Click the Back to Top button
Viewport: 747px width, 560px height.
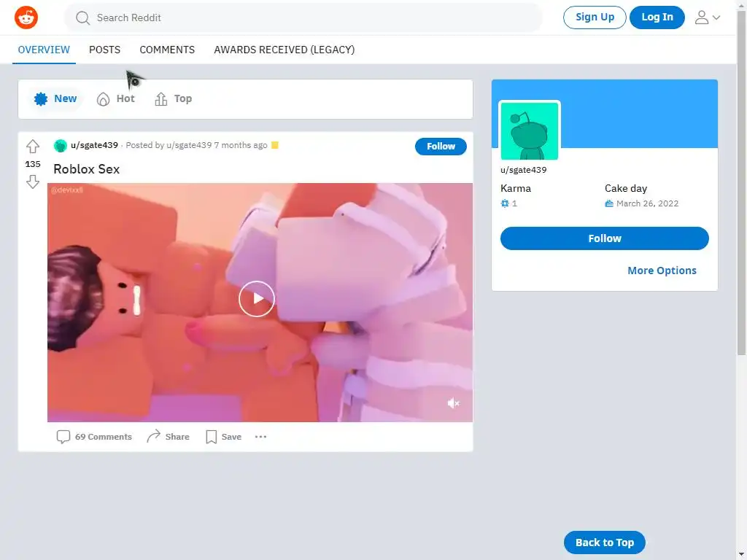click(x=605, y=542)
